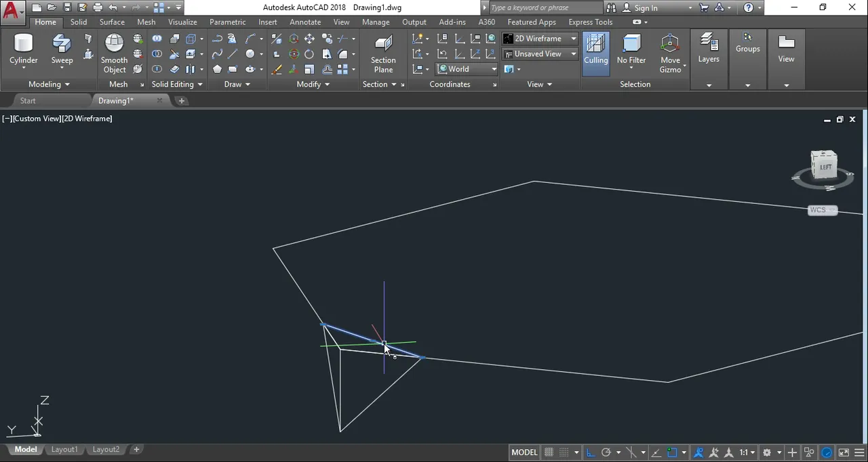The height and width of the screenshot is (462, 868).
Task: Toggle snap mode in status bar
Action: pos(564,453)
